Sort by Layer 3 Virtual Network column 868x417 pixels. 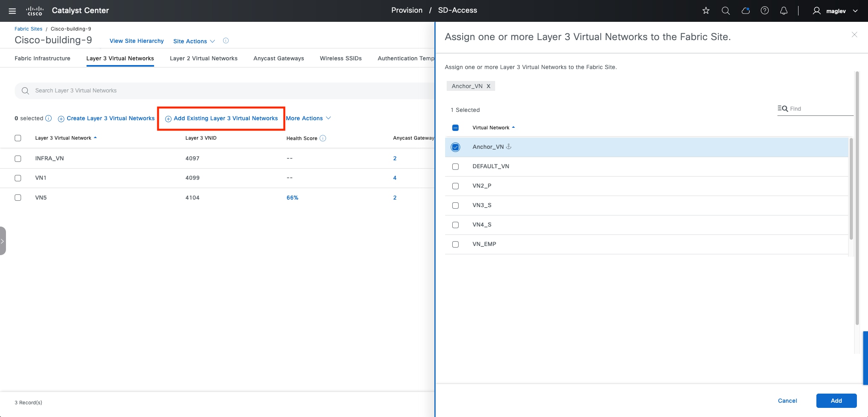point(66,138)
